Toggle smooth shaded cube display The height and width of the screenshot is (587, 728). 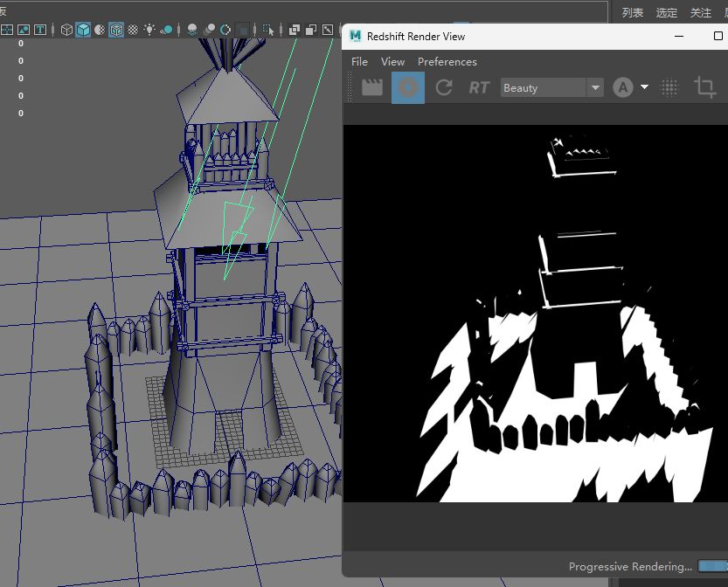[83, 30]
